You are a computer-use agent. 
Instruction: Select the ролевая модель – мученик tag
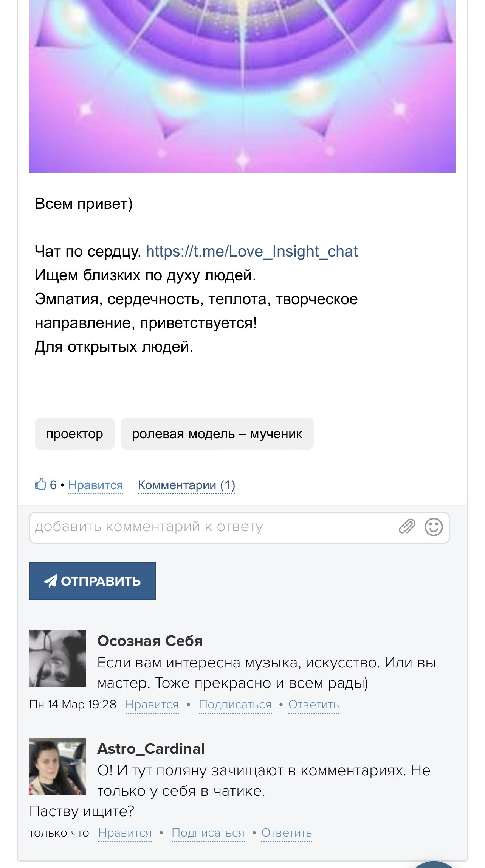217,434
